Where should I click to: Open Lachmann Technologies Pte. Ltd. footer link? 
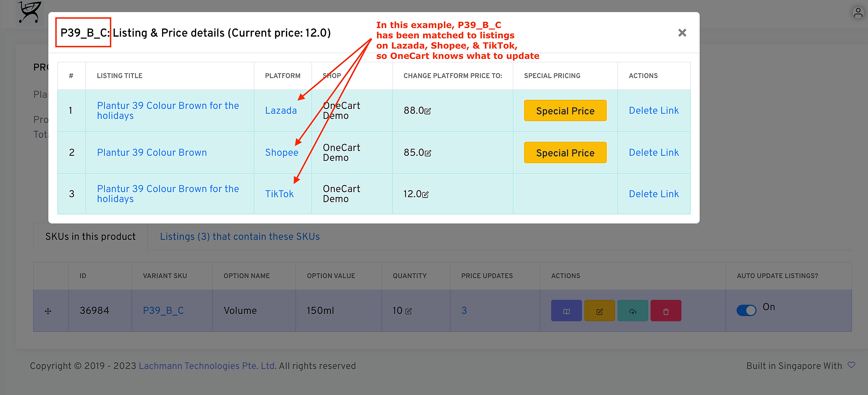pyautogui.click(x=208, y=366)
